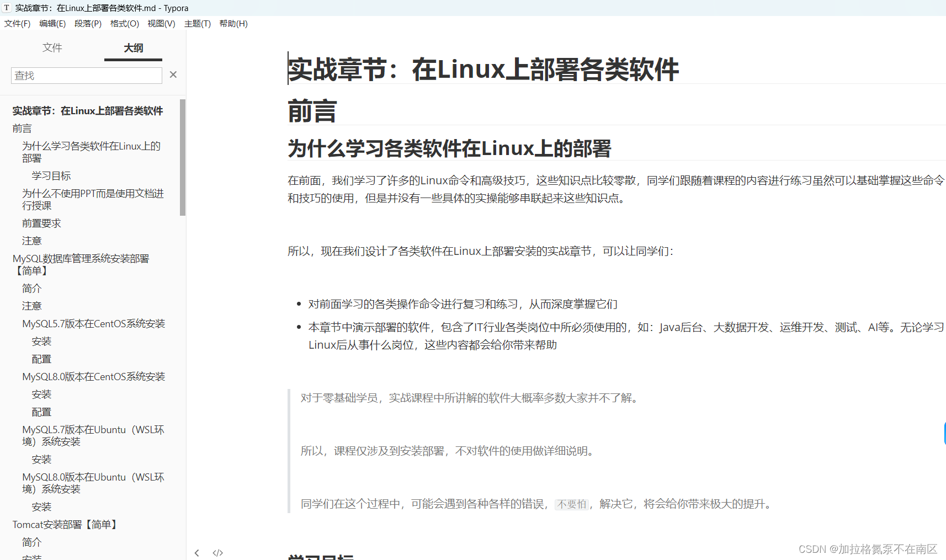Jump to 前言 in the outline

pos(22,129)
